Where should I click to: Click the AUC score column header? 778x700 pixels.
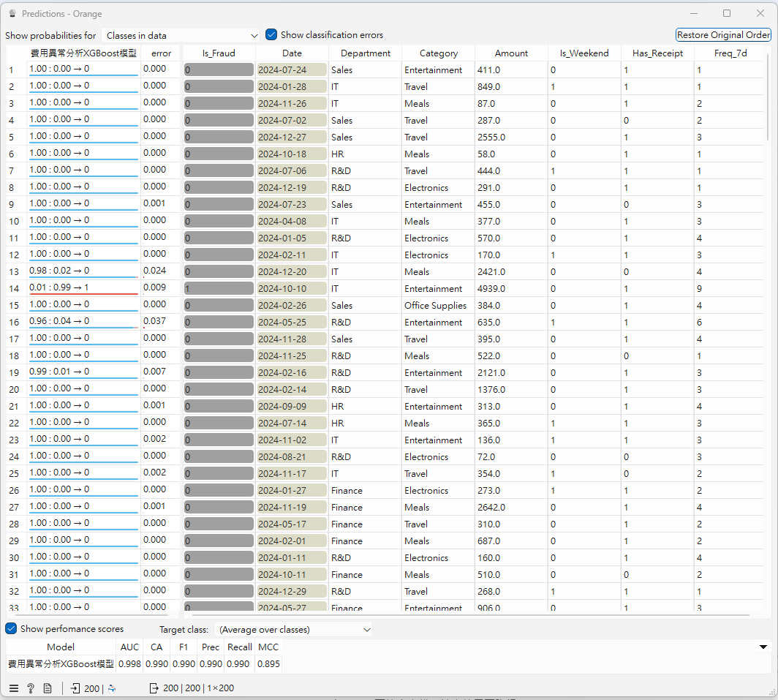click(x=128, y=647)
